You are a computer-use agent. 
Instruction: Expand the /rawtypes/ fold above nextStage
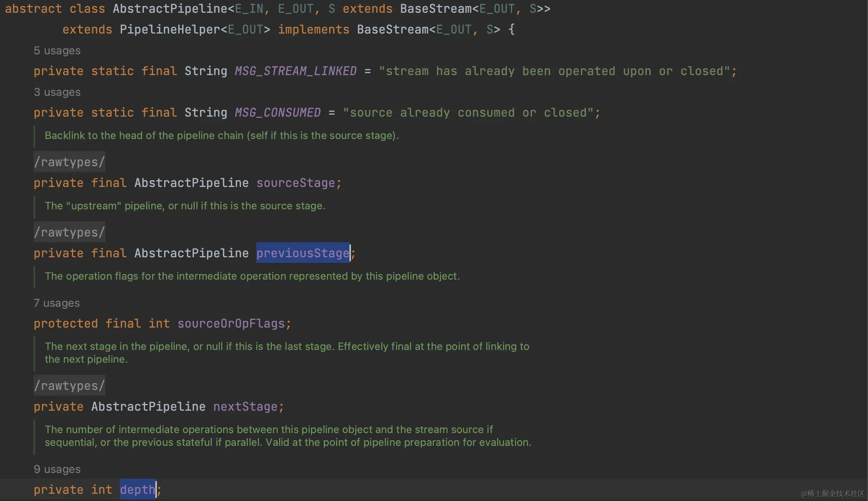coord(69,386)
